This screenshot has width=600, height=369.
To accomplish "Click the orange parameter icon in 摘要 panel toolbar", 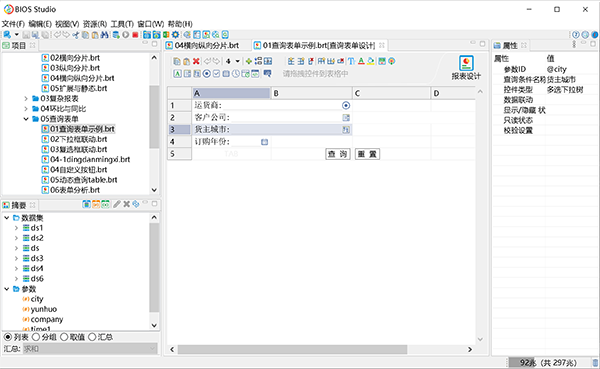I will pos(96,204).
